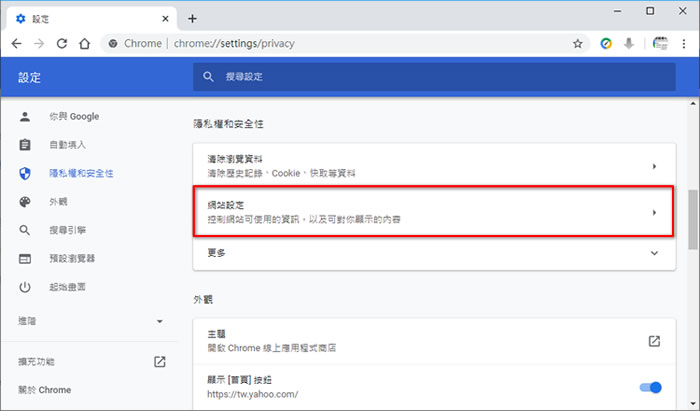Screen dimensions: 700x411
Task: Click the Chrome site info icon in address bar
Action: tap(113, 43)
